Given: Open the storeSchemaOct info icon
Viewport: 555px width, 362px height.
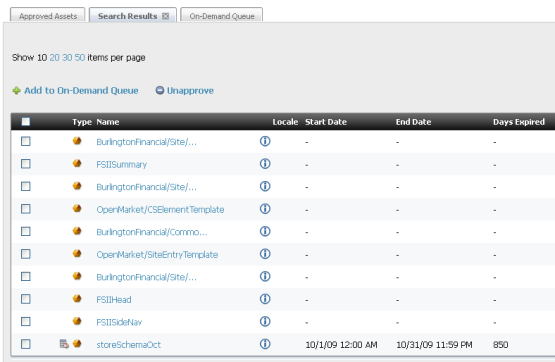Looking at the screenshot, I should pos(265,344).
